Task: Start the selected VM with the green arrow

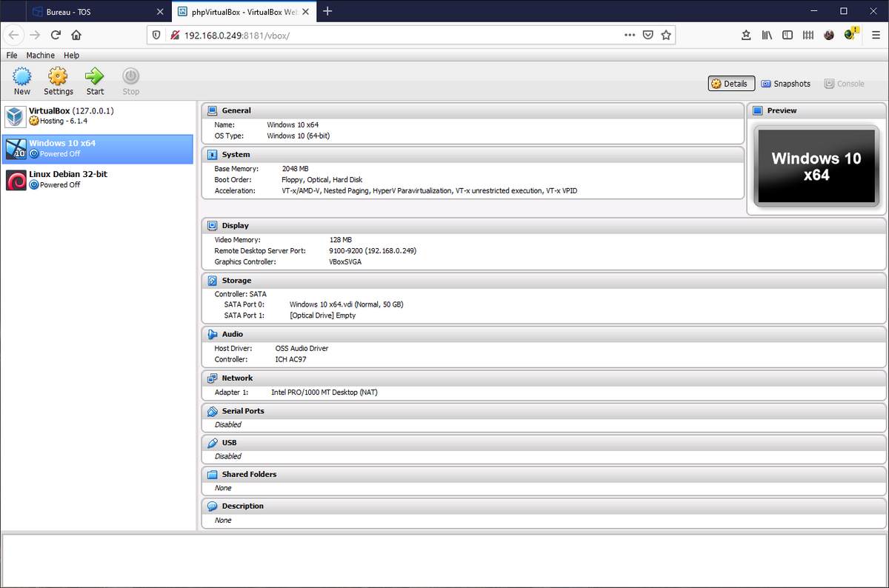Action: point(95,76)
